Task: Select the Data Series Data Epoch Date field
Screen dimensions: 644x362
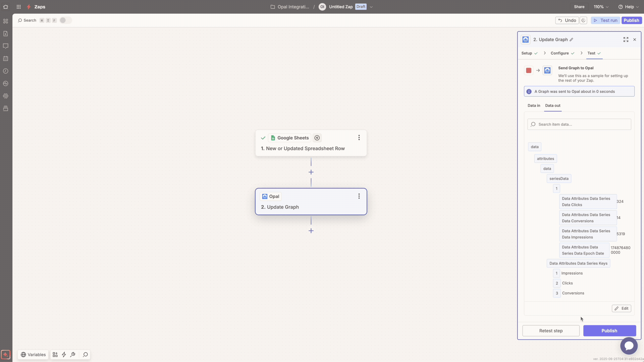Action: tap(584, 250)
